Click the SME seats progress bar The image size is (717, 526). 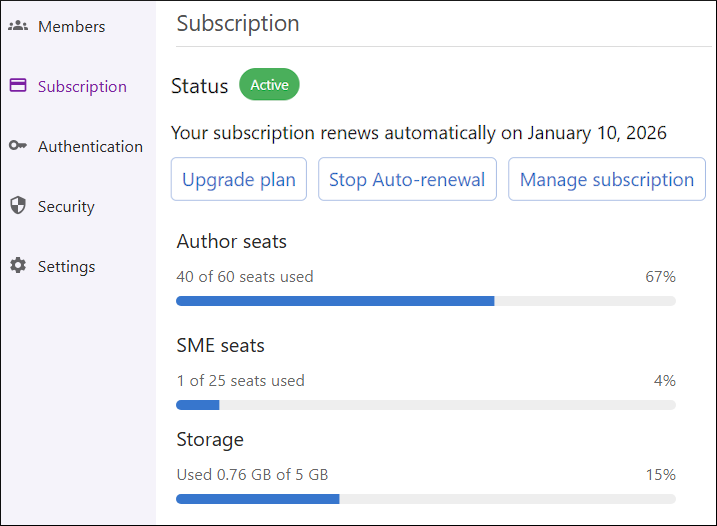pos(425,405)
